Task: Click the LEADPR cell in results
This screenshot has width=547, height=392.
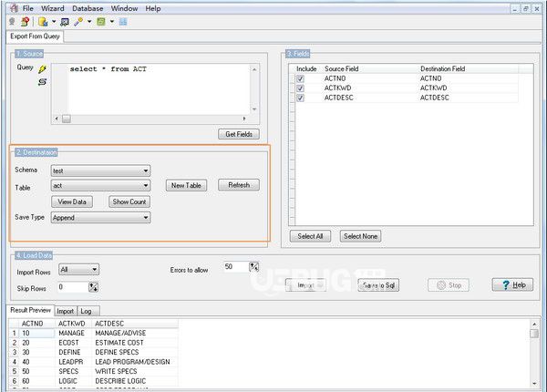Action: [x=74, y=362]
